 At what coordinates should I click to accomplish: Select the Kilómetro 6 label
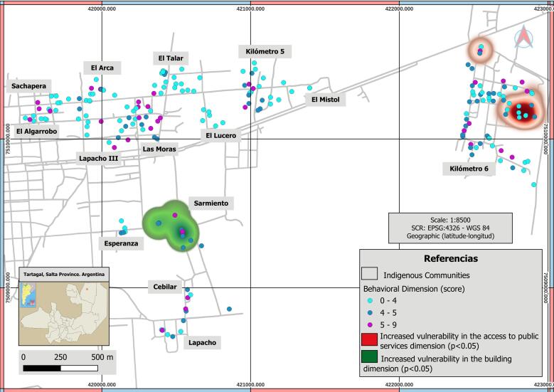(469, 169)
